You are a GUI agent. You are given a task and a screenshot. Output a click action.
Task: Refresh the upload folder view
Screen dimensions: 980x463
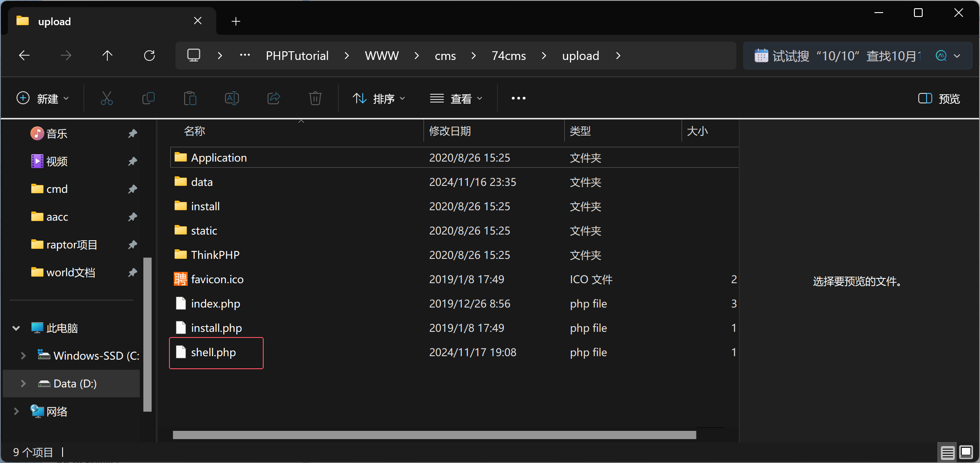tap(149, 56)
